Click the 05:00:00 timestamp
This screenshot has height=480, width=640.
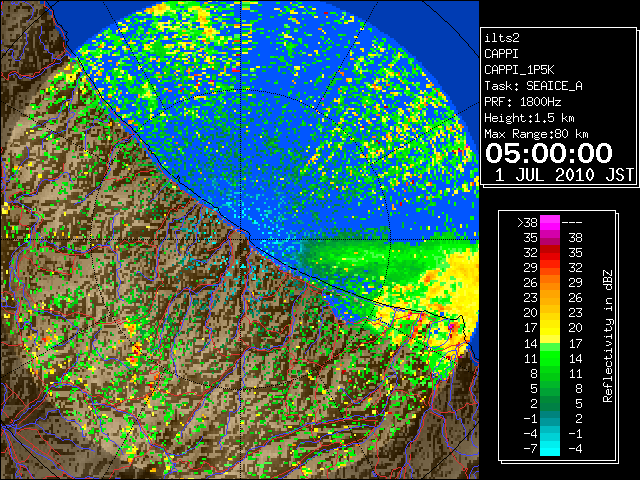click(x=549, y=153)
